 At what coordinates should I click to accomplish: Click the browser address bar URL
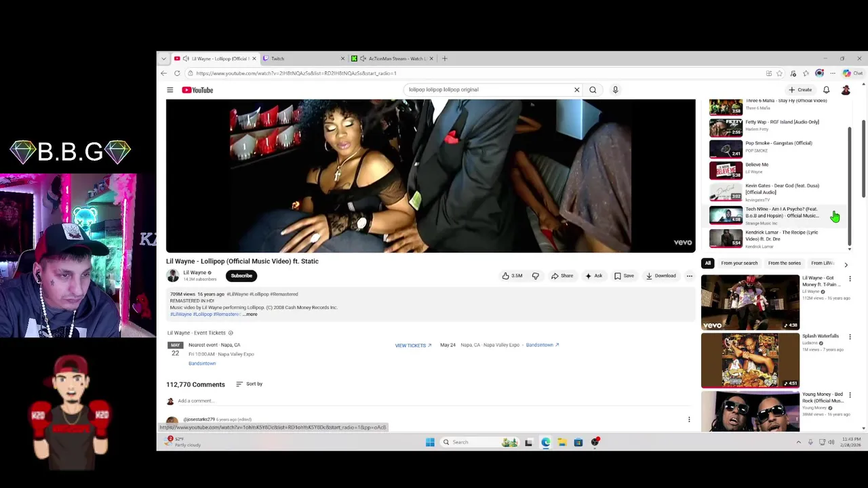pyautogui.click(x=296, y=73)
